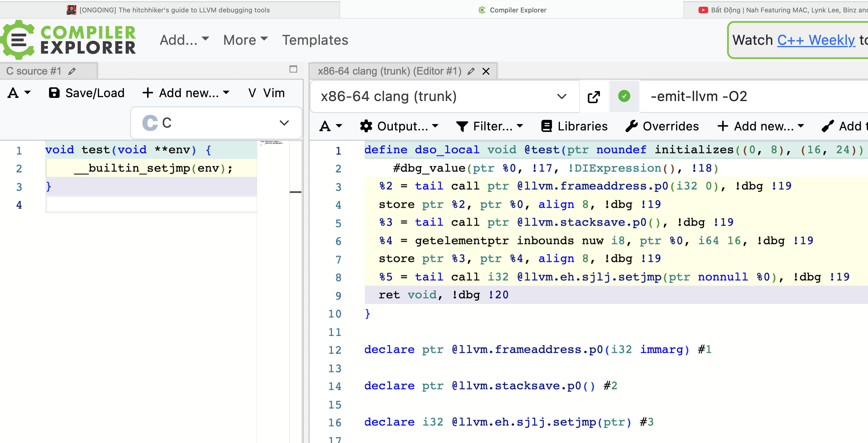
Task: Open the Filter... dropdown
Action: (x=490, y=126)
